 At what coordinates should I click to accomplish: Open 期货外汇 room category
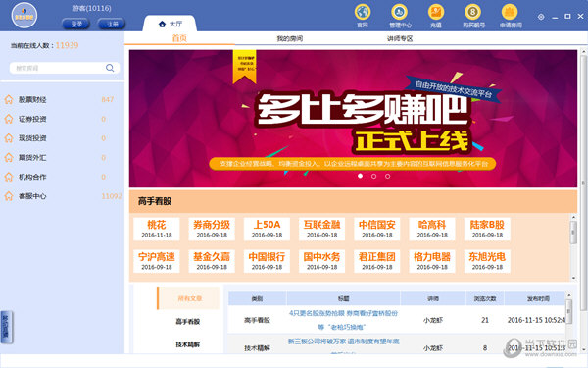coord(32,157)
